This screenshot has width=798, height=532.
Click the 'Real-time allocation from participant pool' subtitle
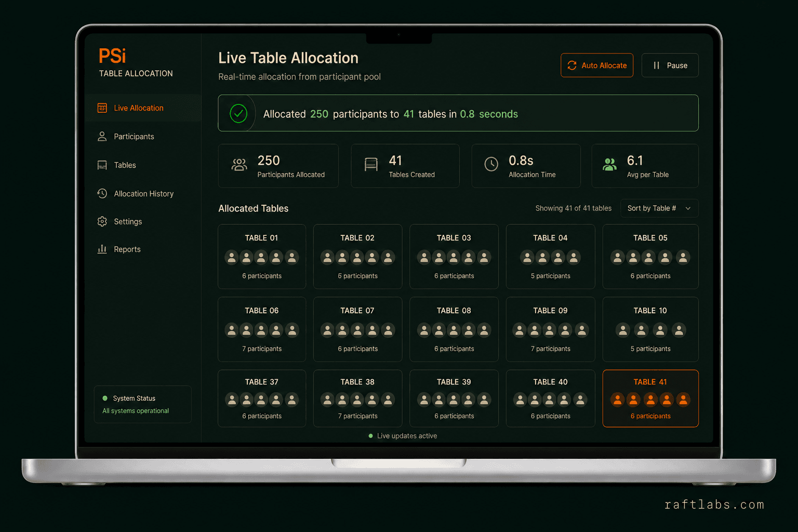(299, 77)
